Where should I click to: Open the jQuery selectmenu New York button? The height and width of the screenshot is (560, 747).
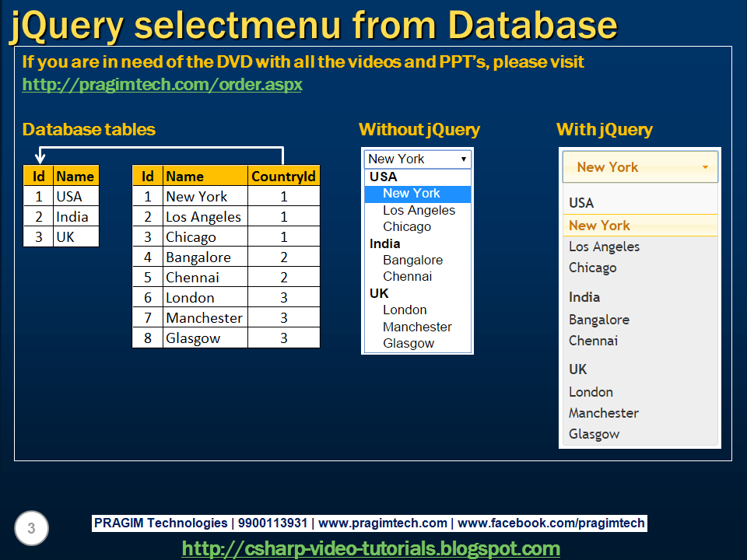pyautogui.click(x=640, y=167)
